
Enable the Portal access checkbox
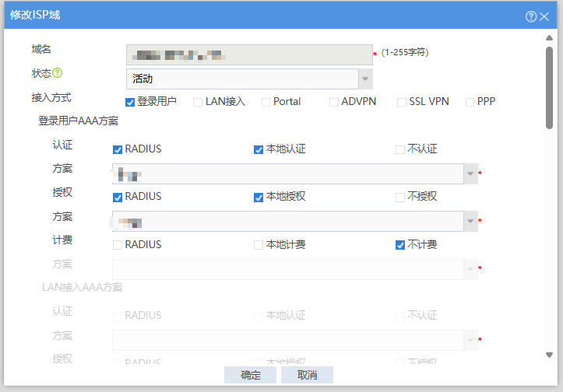[x=266, y=102]
